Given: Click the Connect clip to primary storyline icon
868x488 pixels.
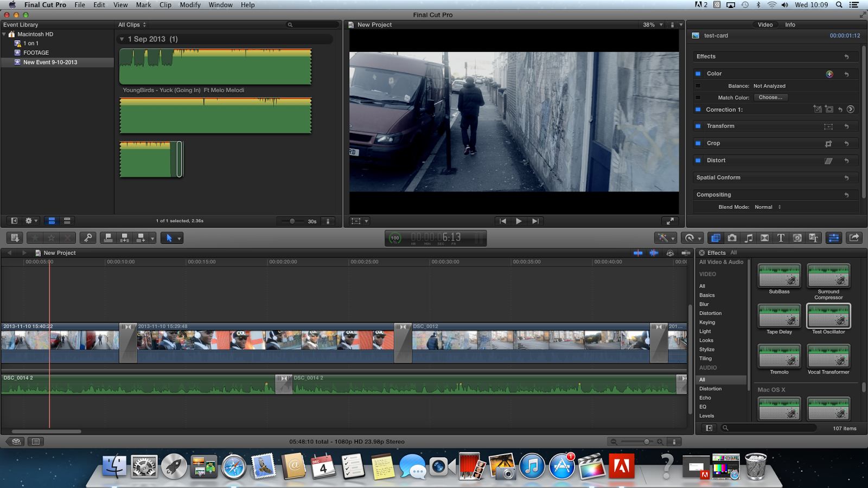Looking at the screenshot, I should point(108,238).
